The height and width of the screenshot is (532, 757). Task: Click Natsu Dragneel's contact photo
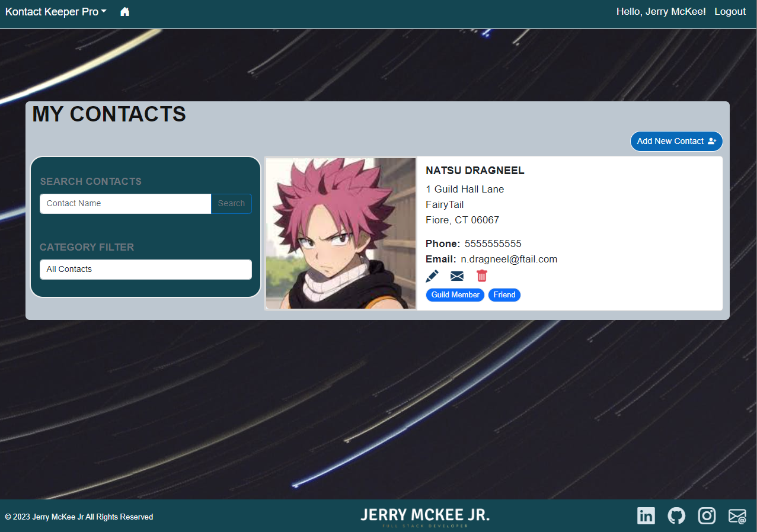341,233
